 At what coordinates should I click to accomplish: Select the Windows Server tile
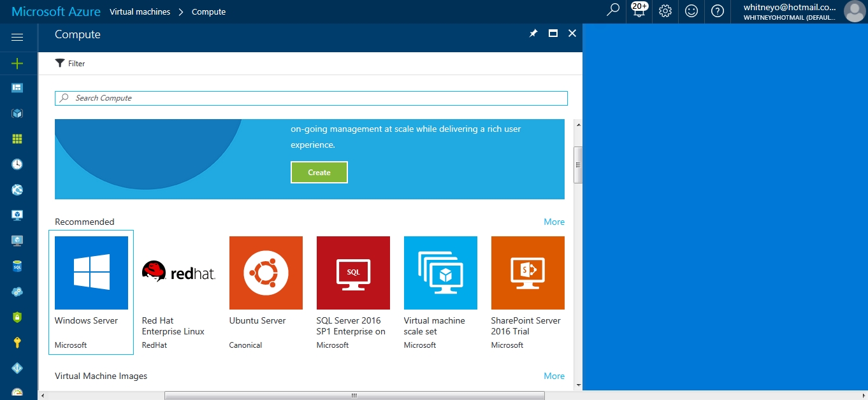point(91,292)
